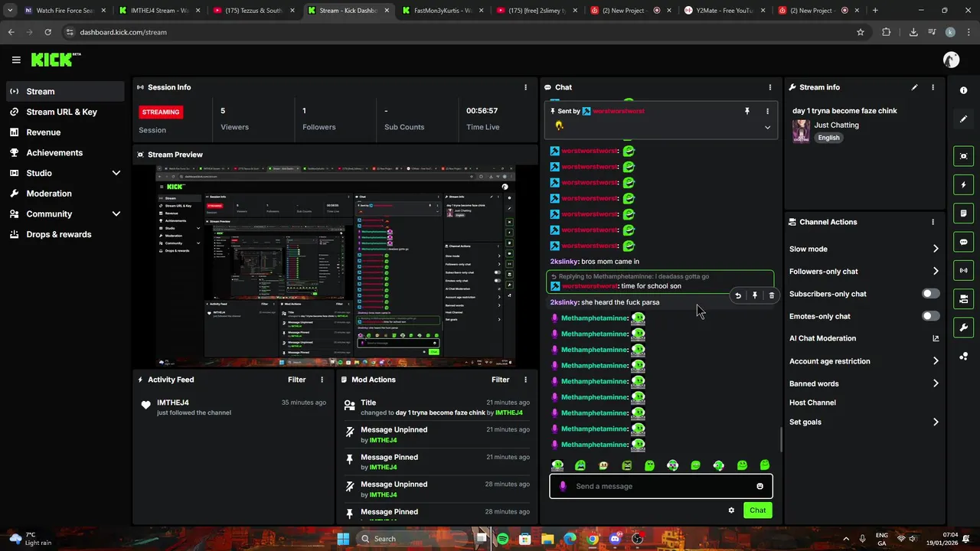This screenshot has height=551, width=980.
Task: Open the emoji picker in message box
Action: pos(759,486)
